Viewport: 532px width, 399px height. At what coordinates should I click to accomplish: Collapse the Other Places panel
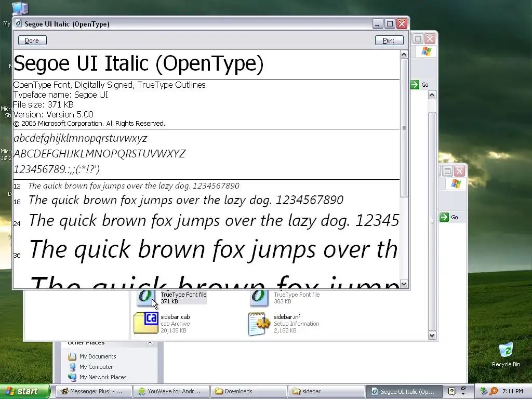point(150,343)
